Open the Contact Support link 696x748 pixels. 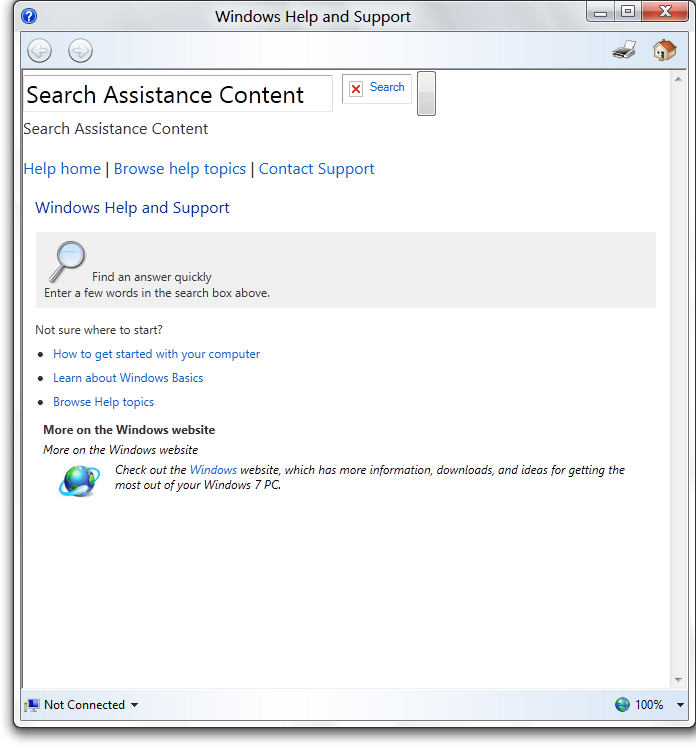316,169
